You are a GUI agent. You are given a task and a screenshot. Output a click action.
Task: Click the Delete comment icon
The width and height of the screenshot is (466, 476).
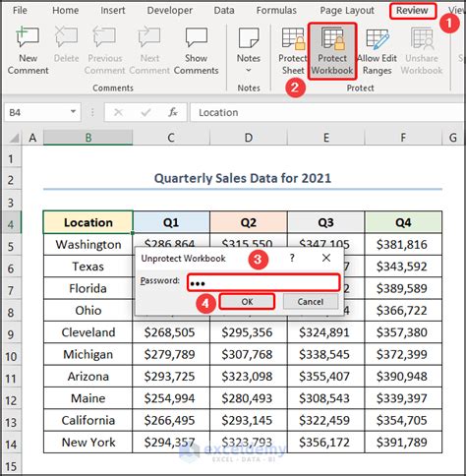pos(66,37)
